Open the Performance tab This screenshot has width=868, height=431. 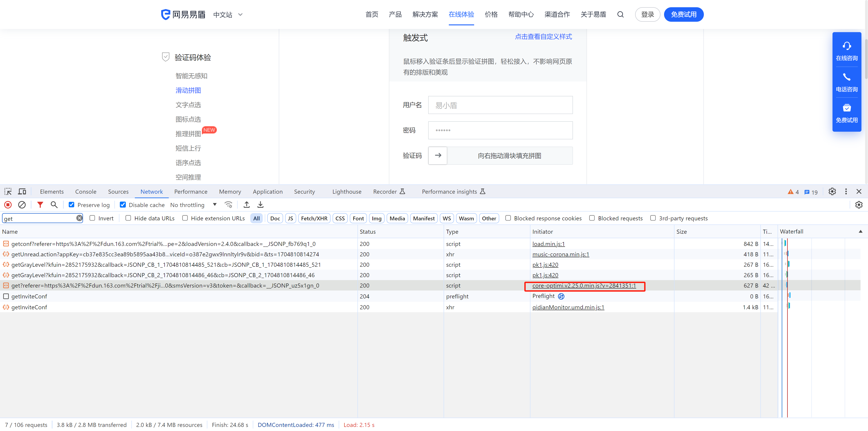tap(191, 192)
